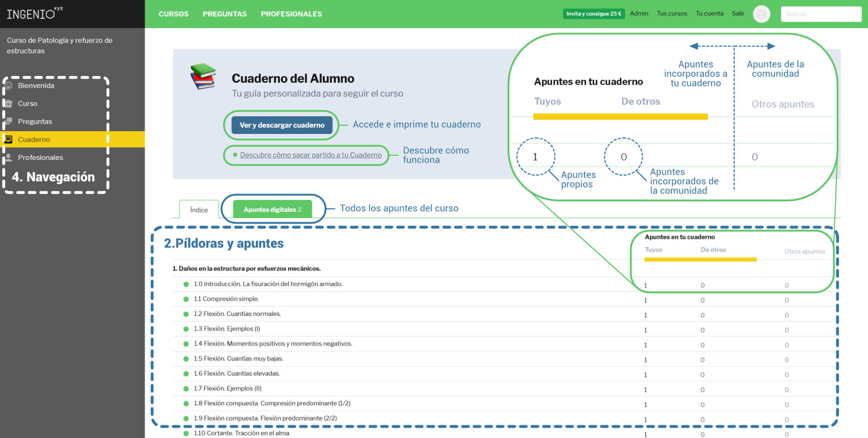Click green dot beside 1.9 Flexión compuesta
The image size is (868, 438).
point(186,419)
